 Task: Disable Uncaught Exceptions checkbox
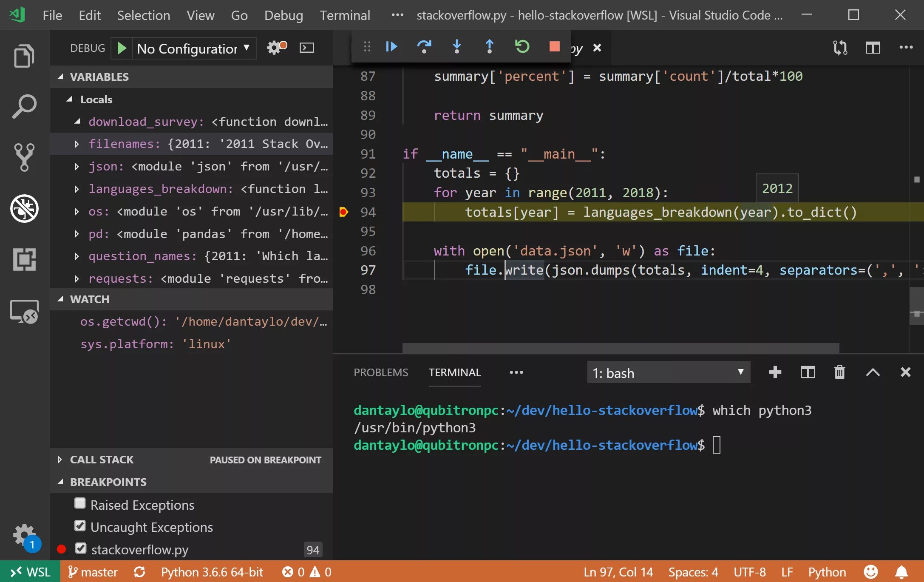pos(80,526)
